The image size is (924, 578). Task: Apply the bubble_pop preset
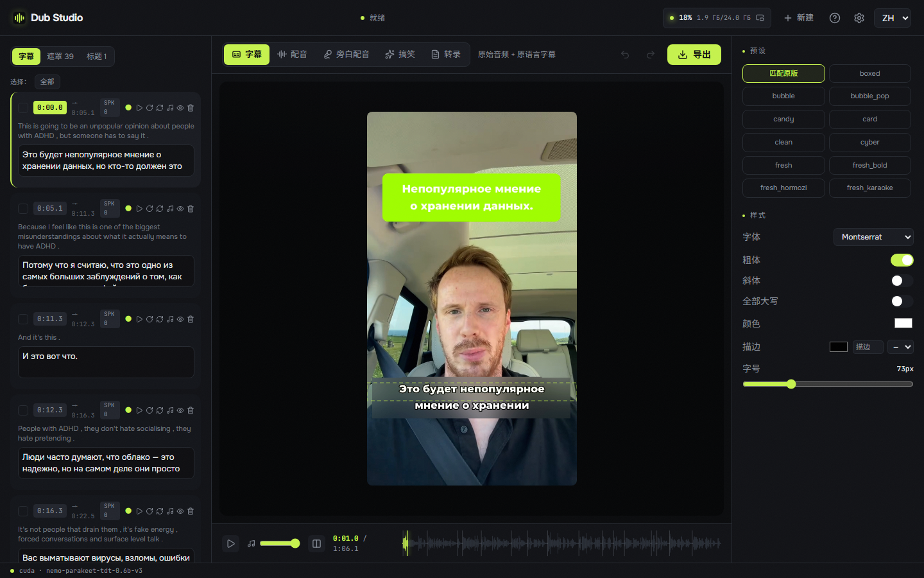coord(869,96)
